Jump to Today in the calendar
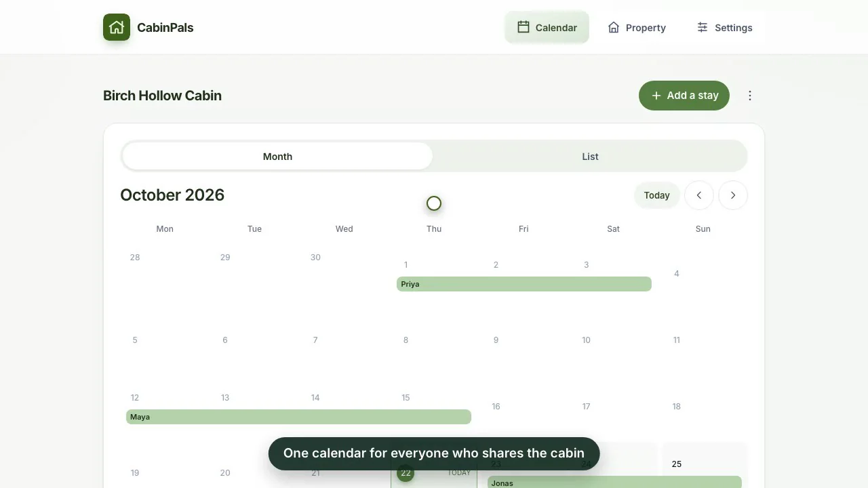Viewport: 868px width, 488px height. [x=656, y=195]
